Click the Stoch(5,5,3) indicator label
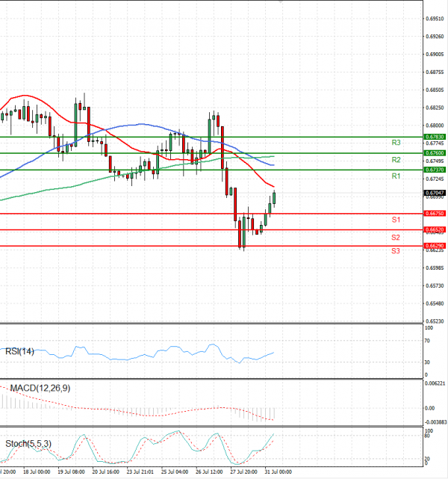 (x=28, y=444)
